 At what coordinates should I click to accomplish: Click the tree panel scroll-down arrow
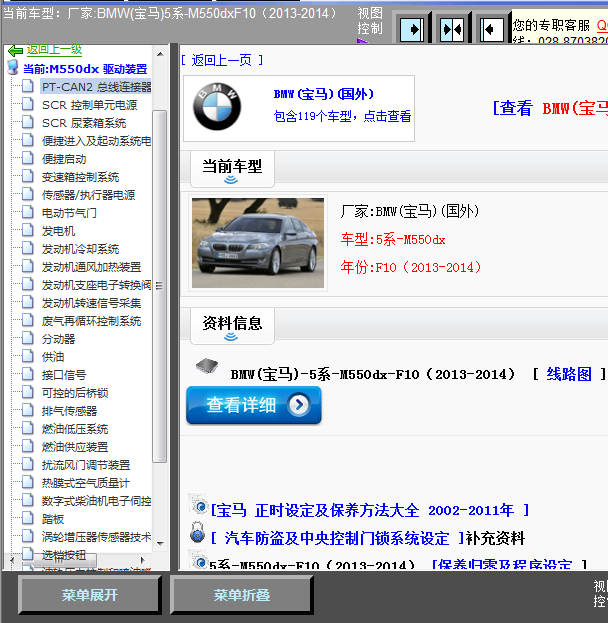pyautogui.click(x=160, y=544)
